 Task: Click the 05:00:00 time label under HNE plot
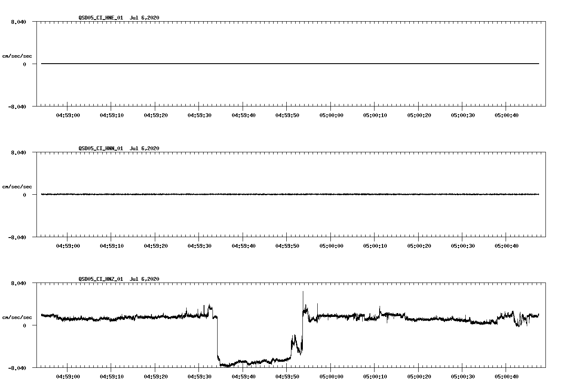coord(332,115)
